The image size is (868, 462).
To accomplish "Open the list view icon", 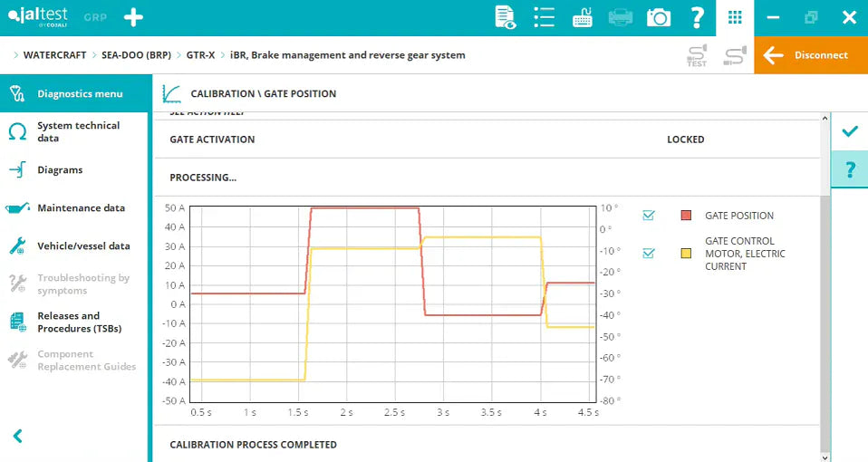I will 545,17.
